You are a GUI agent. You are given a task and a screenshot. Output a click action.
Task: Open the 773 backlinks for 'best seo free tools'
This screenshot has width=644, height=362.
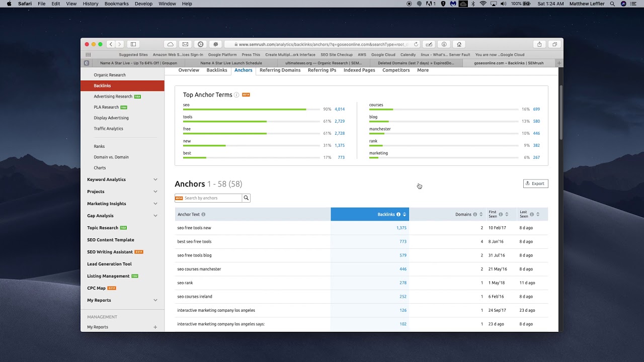(403, 242)
